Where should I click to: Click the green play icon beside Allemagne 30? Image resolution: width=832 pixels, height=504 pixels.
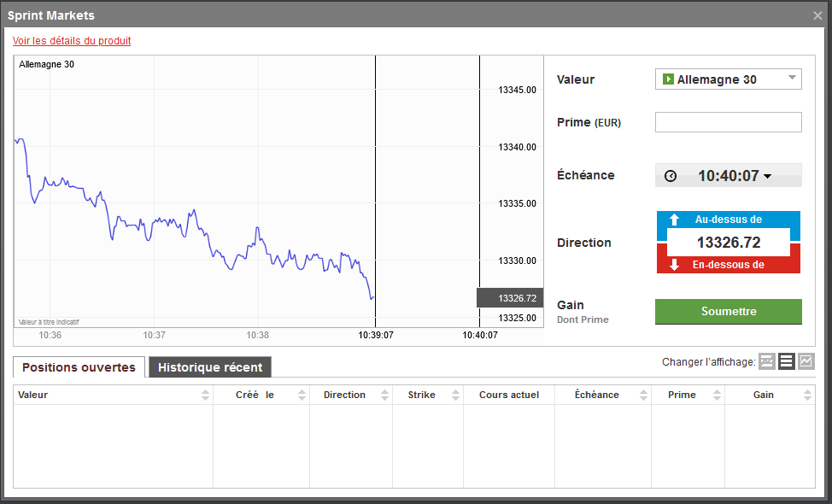[x=668, y=79]
